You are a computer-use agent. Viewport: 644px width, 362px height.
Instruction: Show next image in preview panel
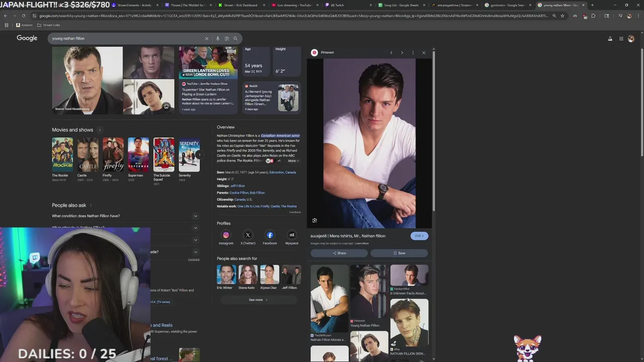pos(402,52)
